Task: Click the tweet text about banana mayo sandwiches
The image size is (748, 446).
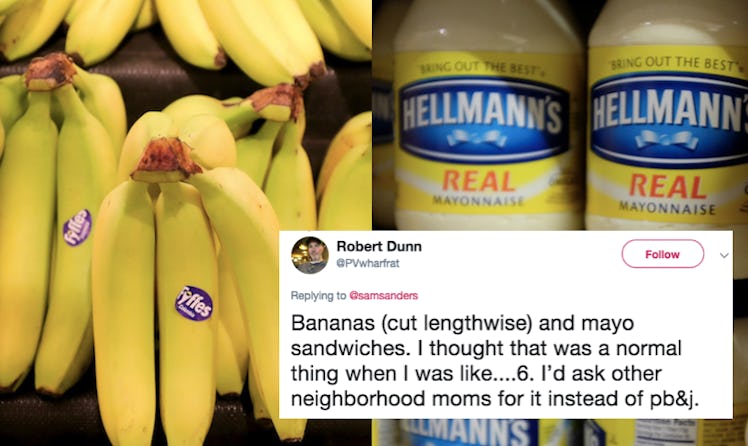Action: 495,361
